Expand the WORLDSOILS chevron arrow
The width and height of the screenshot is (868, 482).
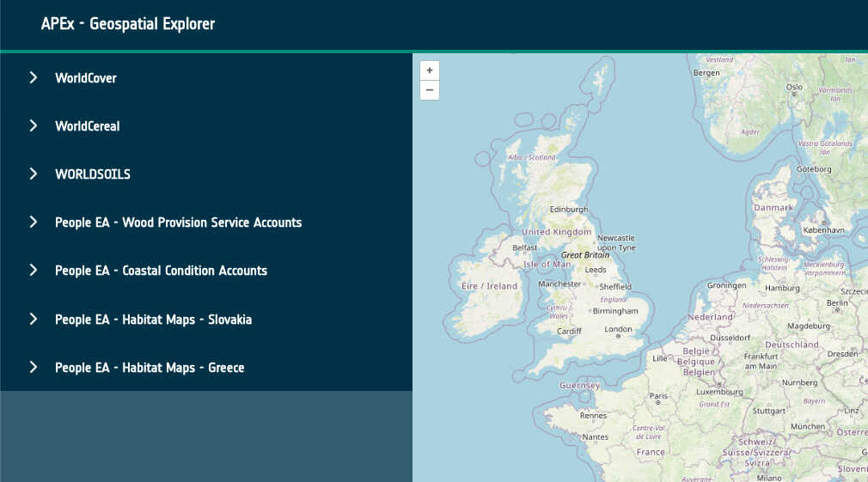coord(34,174)
